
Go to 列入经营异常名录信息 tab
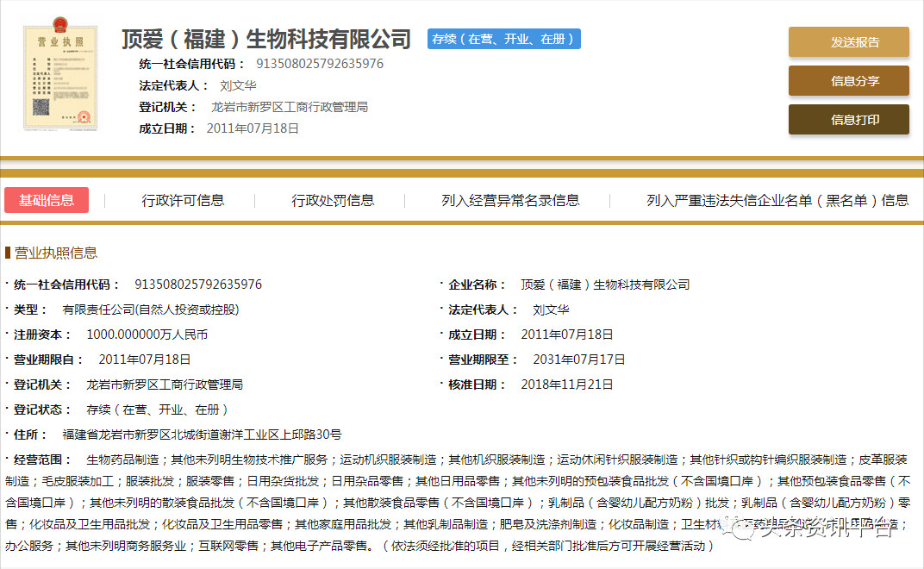(x=510, y=201)
